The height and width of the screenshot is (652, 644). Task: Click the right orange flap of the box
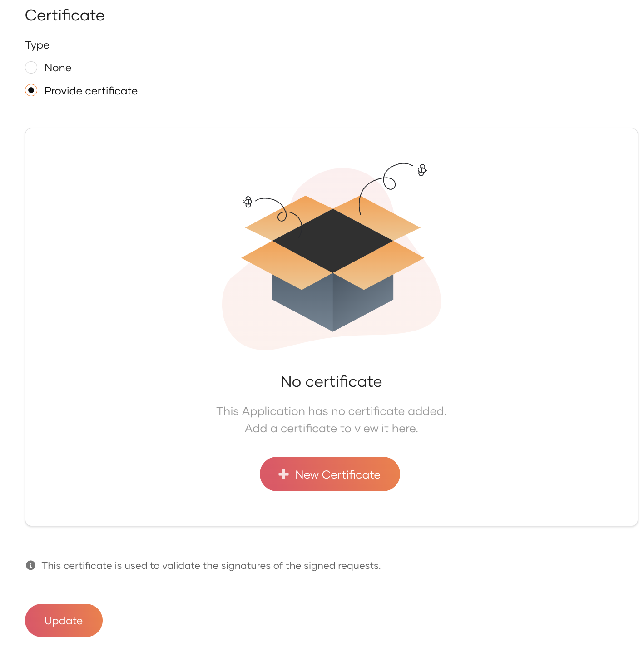click(x=386, y=263)
